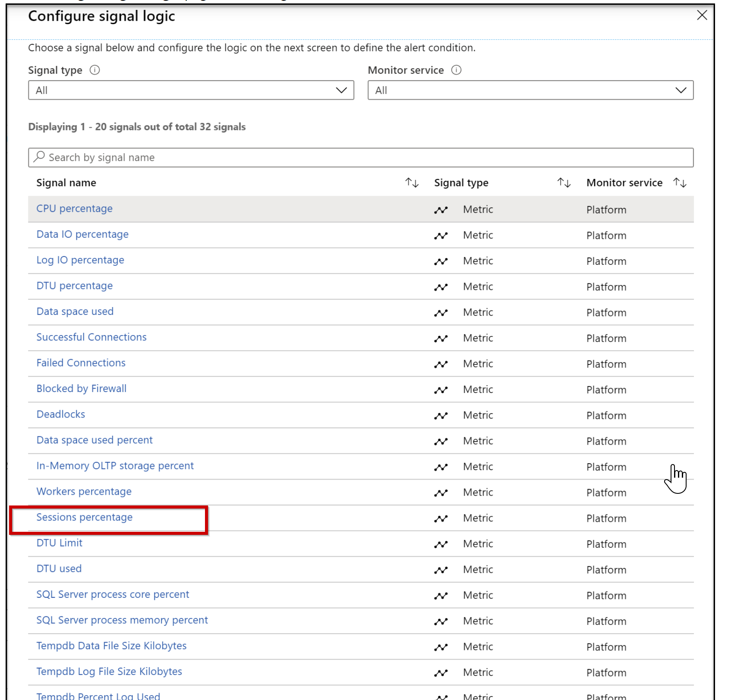This screenshot has height=700, width=750.
Task: Close the Configure signal logic panel
Action: tap(702, 16)
